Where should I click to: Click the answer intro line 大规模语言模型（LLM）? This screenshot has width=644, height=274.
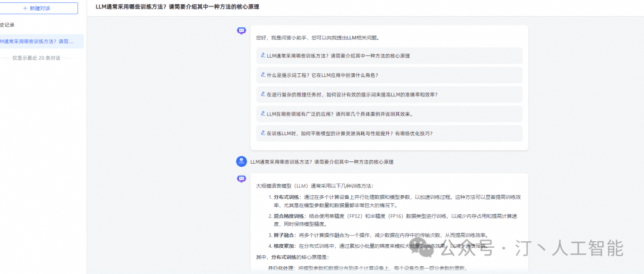click(315, 186)
